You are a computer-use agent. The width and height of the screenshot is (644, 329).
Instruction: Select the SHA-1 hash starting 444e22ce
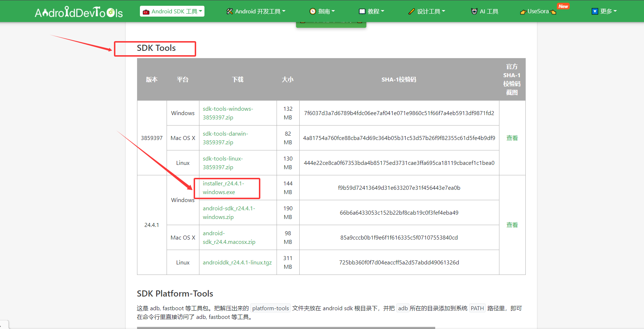click(399, 163)
